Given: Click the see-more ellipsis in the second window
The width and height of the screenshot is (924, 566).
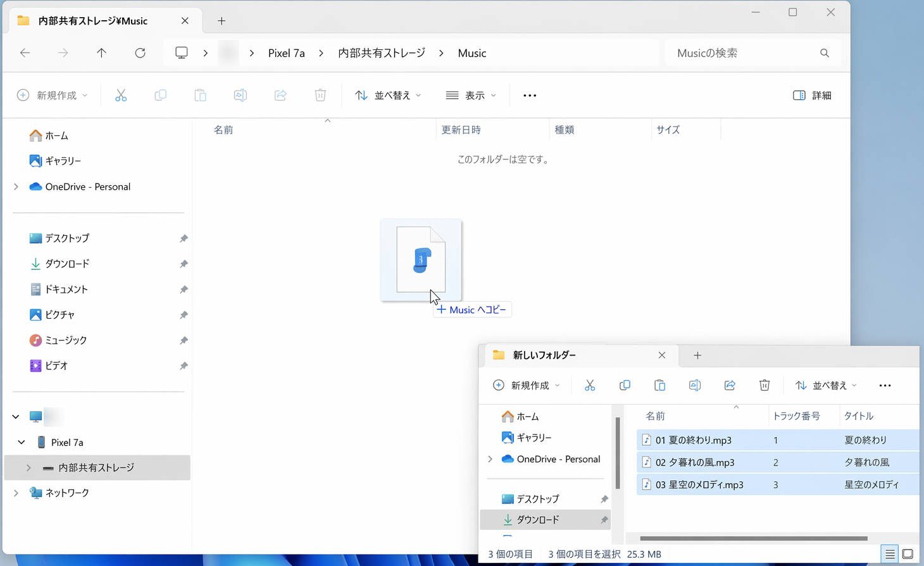Looking at the screenshot, I should [885, 385].
